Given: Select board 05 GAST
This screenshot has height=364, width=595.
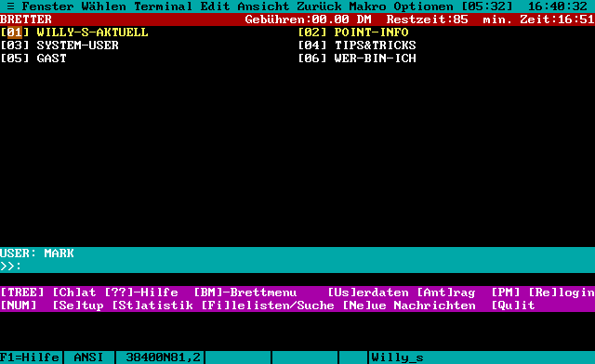Looking at the screenshot, I should point(33,58).
